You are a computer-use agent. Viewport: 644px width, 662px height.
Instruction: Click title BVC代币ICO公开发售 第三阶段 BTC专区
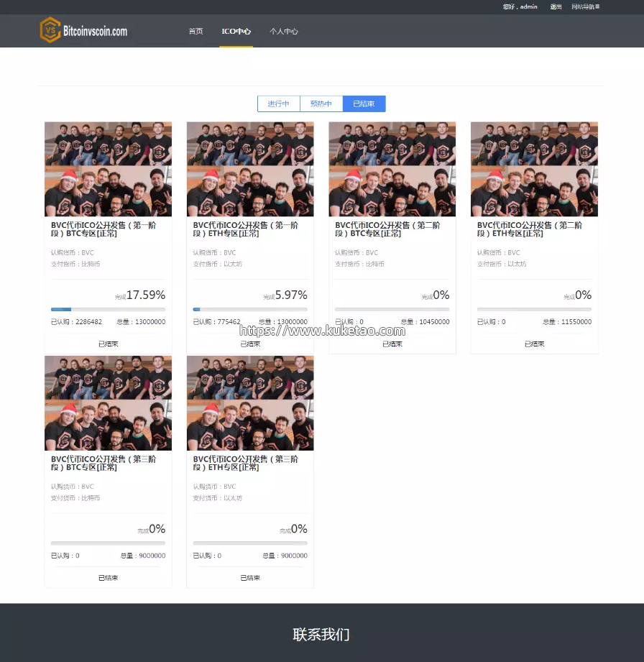coord(103,463)
